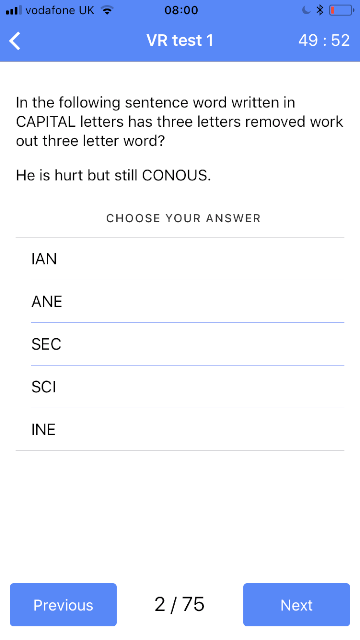The width and height of the screenshot is (360, 640).
Task: Choose answer ANE
Action: [180, 302]
